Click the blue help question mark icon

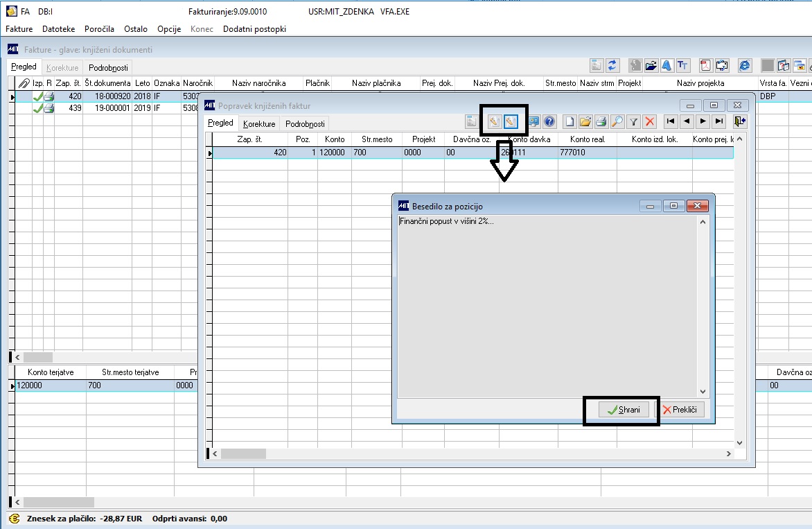[549, 122]
